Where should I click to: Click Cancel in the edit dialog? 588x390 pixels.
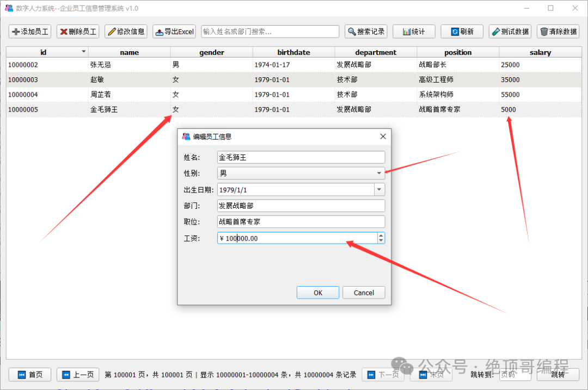[x=364, y=293]
